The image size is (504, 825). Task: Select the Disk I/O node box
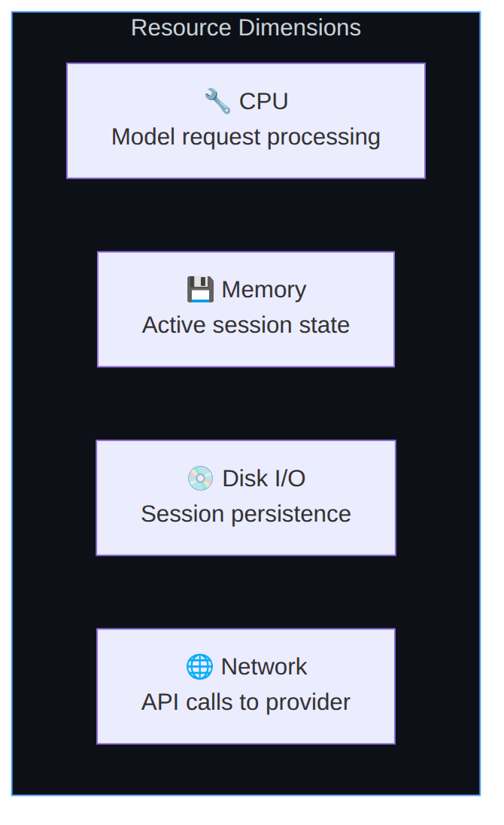point(246,498)
